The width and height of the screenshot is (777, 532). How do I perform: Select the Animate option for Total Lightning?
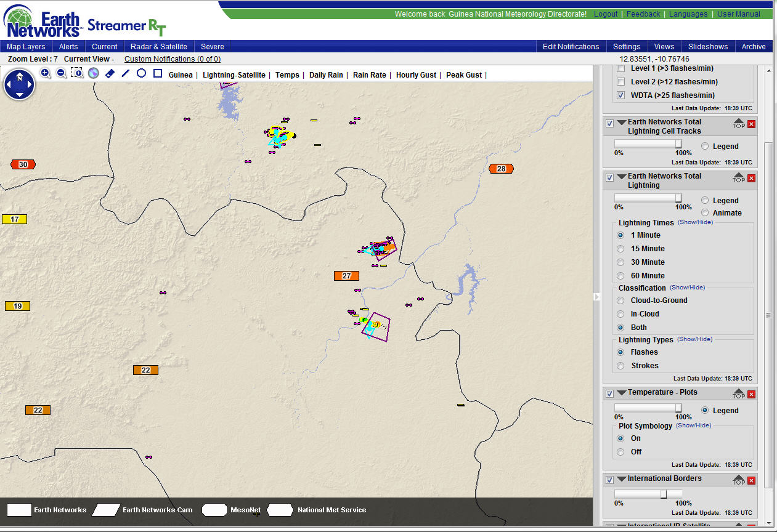coord(705,213)
